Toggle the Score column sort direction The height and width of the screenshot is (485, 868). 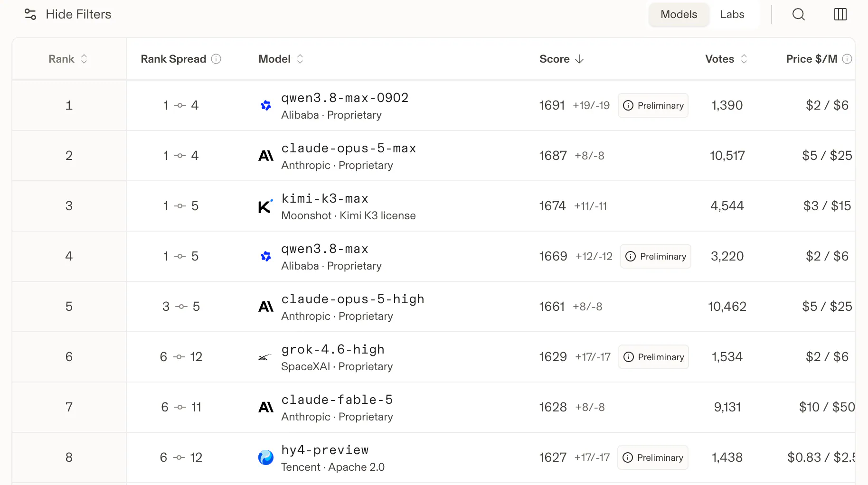(562, 59)
